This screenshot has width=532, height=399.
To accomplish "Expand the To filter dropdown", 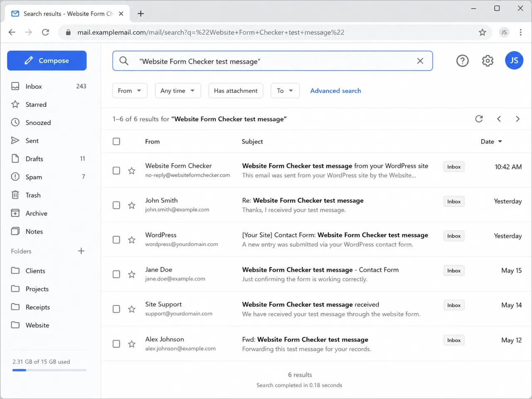I will click(x=285, y=91).
